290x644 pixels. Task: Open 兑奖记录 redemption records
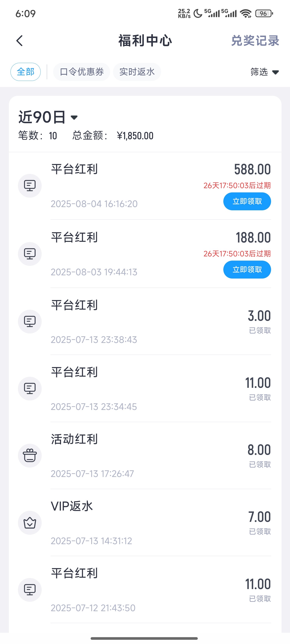pyautogui.click(x=255, y=41)
